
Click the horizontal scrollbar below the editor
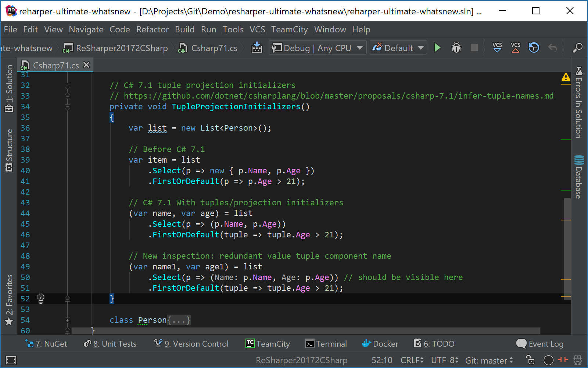(x=306, y=331)
